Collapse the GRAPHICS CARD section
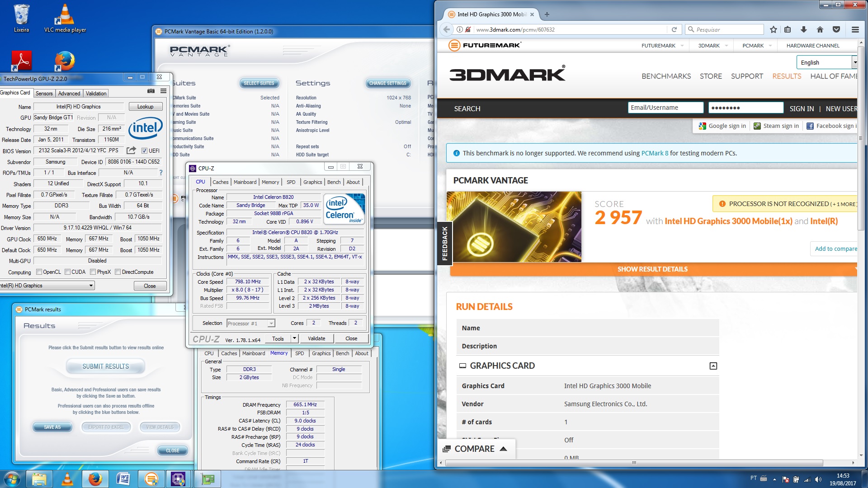The width and height of the screenshot is (868, 488). 713,366
